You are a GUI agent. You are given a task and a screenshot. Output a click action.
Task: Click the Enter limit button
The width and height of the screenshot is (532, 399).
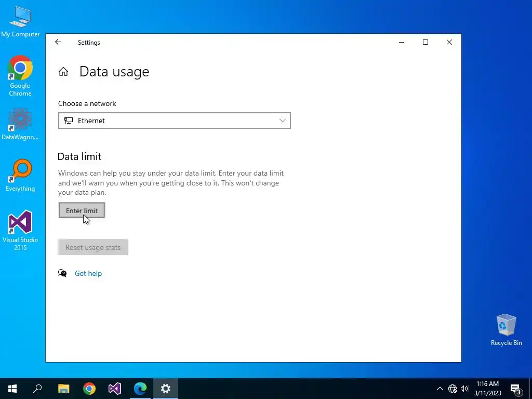[x=82, y=210]
